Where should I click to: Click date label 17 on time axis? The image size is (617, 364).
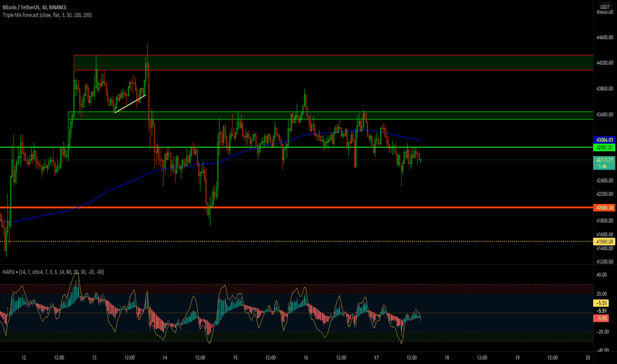coord(377,357)
